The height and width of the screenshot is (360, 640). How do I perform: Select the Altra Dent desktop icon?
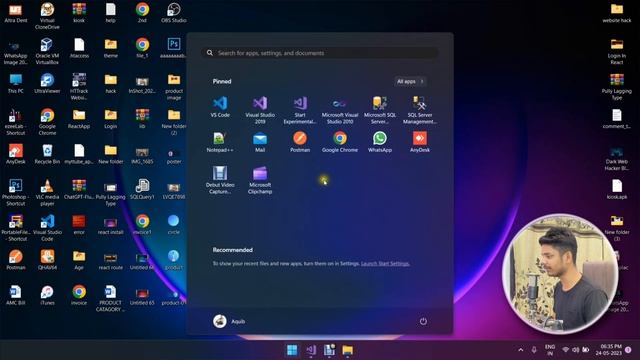click(x=16, y=13)
